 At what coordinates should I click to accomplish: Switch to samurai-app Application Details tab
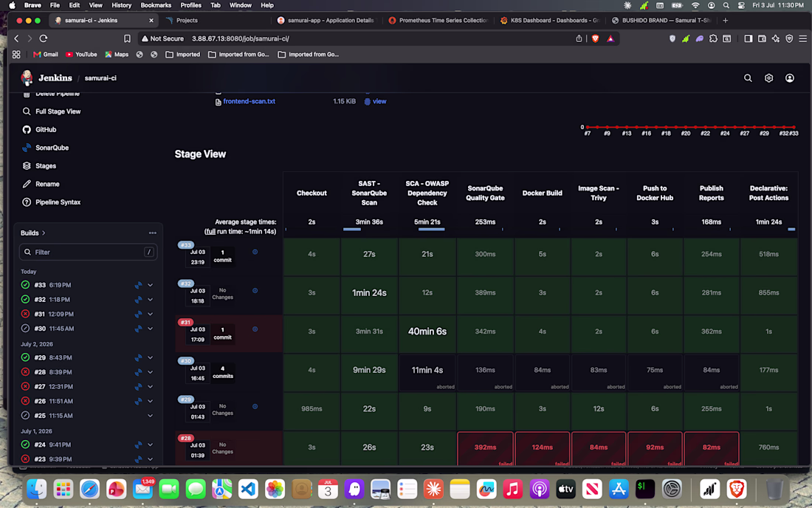pyautogui.click(x=331, y=20)
